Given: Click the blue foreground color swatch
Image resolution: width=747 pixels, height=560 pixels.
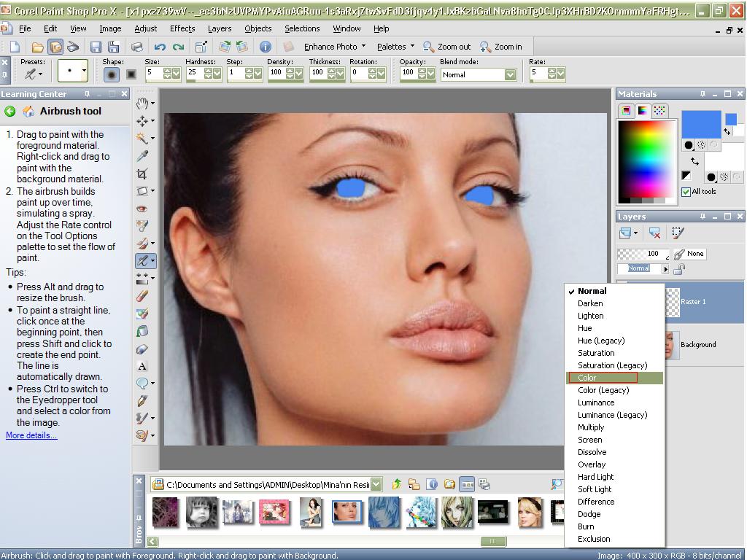Looking at the screenshot, I should click(700, 123).
